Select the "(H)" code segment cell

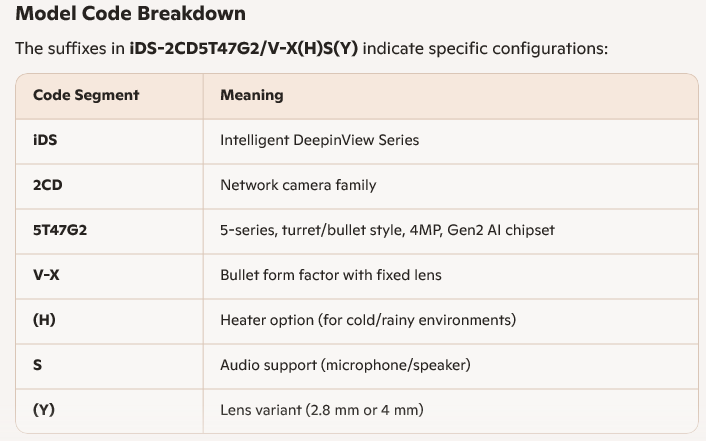(44, 320)
